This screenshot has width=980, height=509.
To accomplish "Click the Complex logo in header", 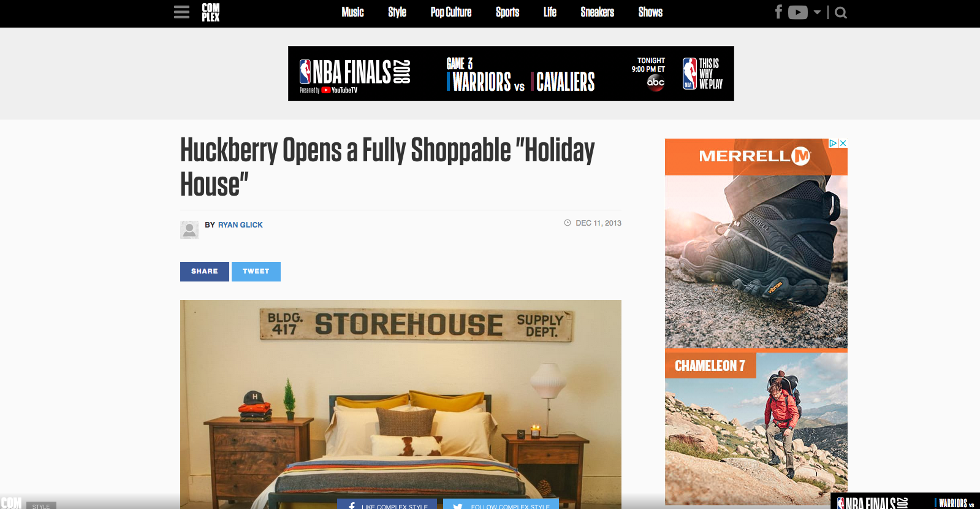I will tap(210, 12).
